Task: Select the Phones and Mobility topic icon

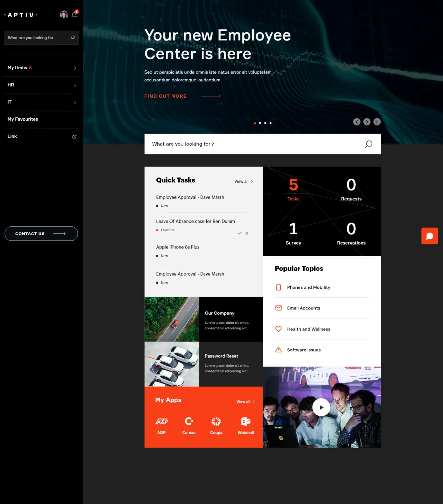Action: (279, 287)
